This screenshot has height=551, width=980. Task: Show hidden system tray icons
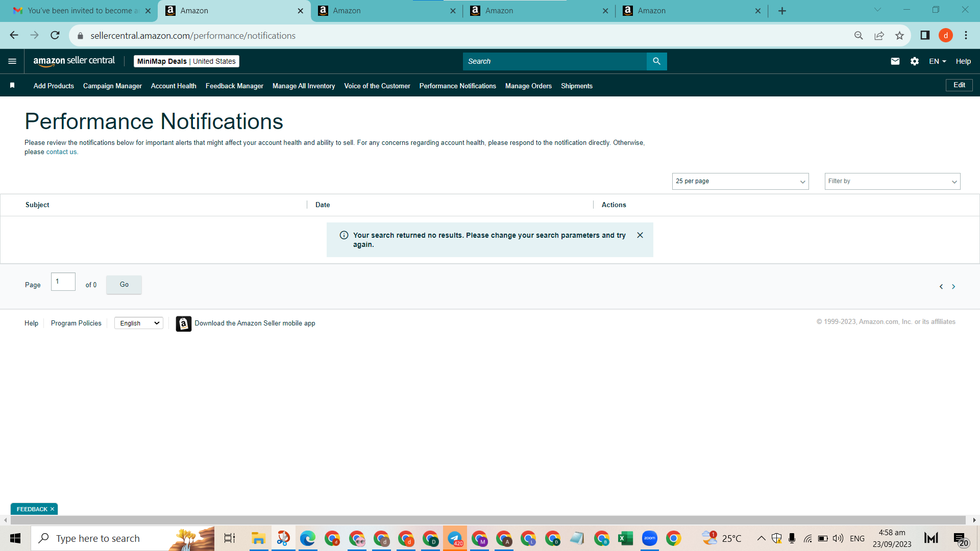pos(761,538)
